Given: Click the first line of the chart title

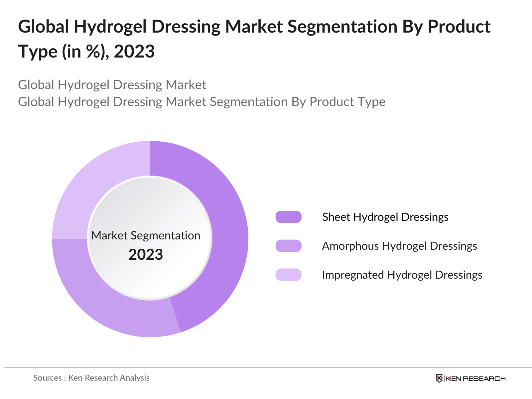Looking at the screenshot, I should 254,27.
